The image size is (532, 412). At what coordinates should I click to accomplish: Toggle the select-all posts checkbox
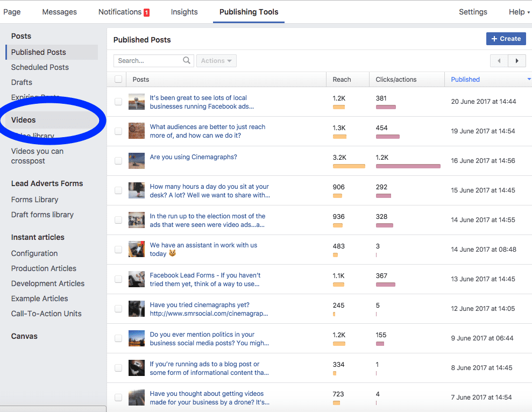[118, 79]
